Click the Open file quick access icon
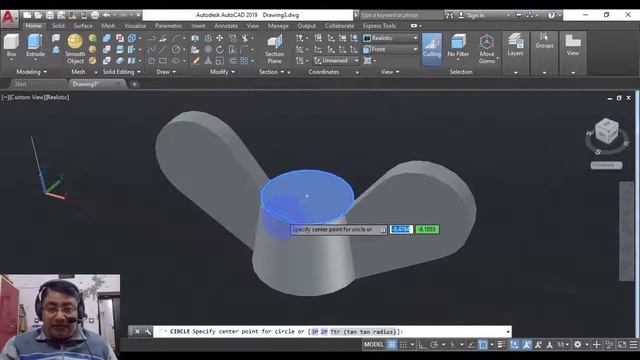 38,15
